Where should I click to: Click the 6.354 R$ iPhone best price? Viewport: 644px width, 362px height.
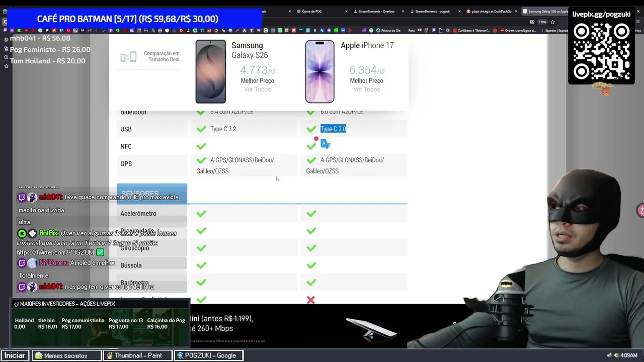(x=367, y=70)
